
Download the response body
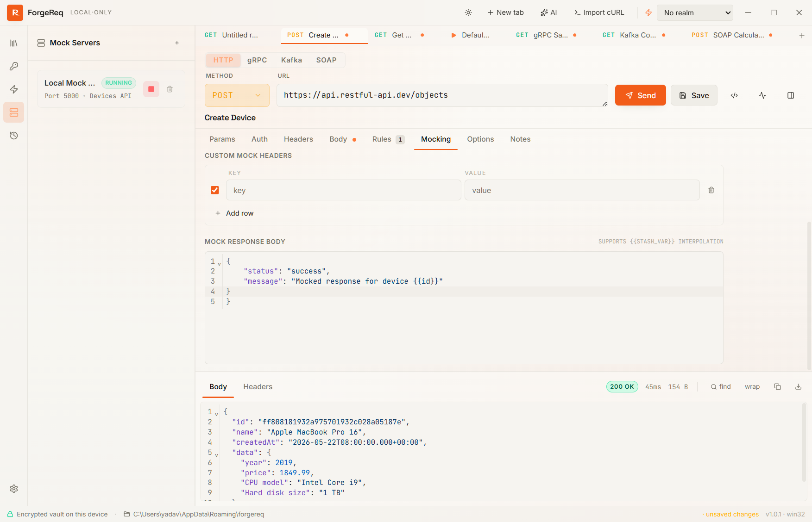(798, 387)
